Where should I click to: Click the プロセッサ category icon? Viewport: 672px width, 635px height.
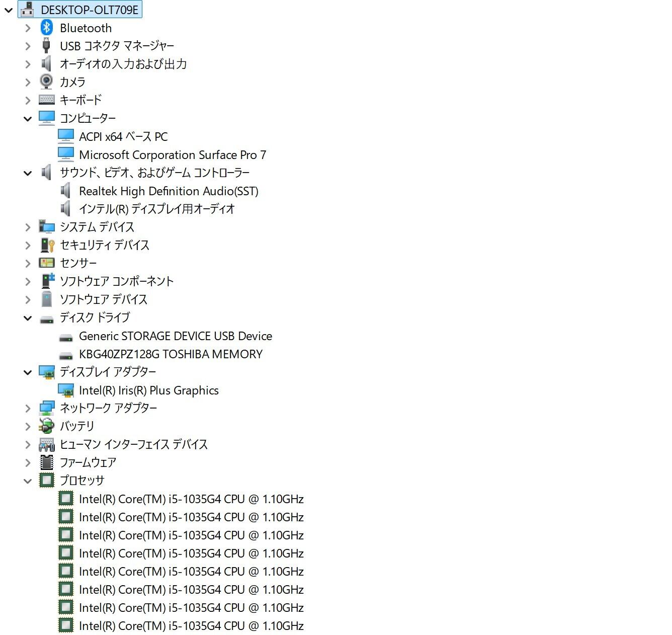tap(47, 481)
